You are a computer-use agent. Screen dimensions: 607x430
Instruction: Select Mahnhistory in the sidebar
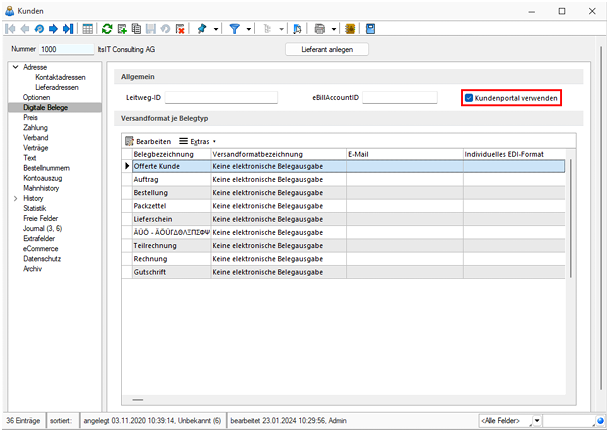point(41,188)
